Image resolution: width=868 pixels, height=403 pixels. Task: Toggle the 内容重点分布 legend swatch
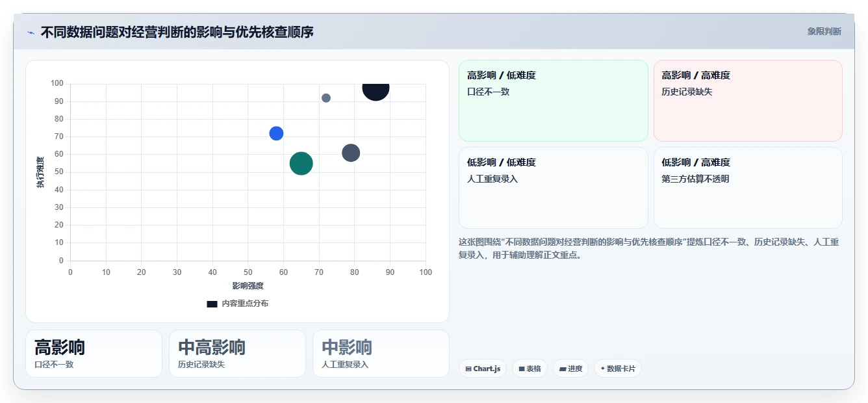point(212,304)
